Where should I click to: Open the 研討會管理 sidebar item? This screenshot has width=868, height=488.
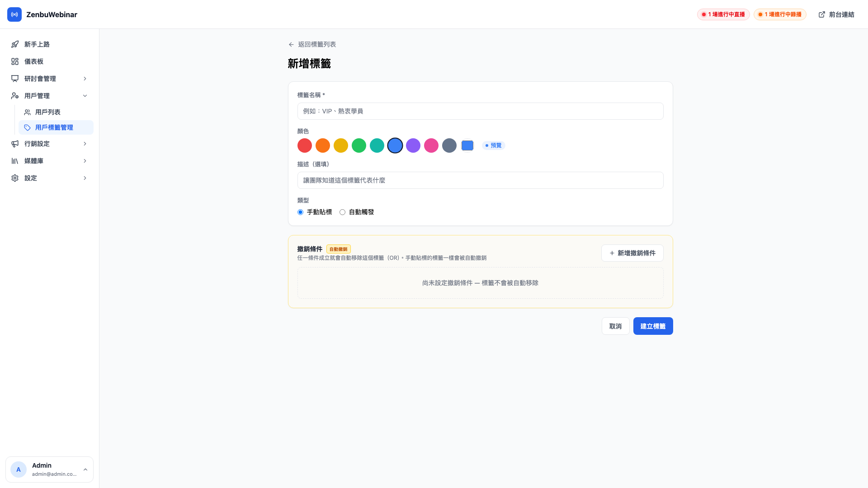coord(49,79)
